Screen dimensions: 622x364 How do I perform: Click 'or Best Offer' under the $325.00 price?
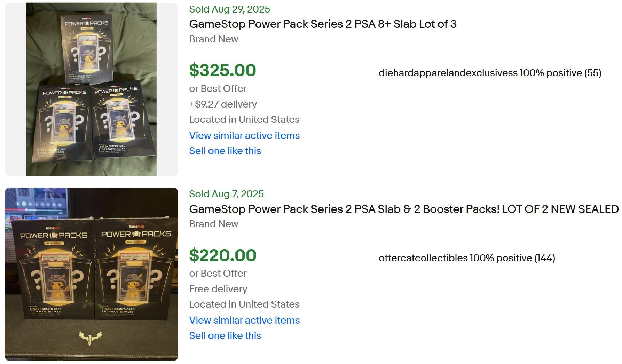click(218, 88)
